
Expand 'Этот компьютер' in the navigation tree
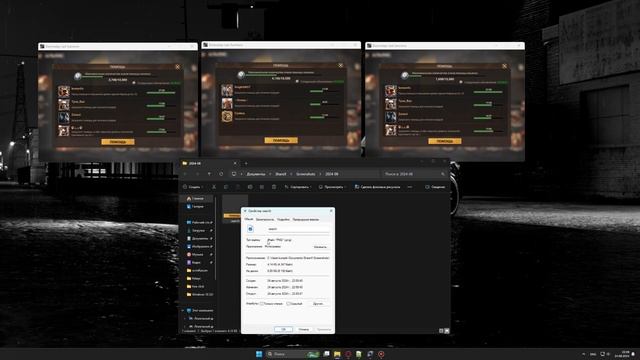click(x=183, y=311)
